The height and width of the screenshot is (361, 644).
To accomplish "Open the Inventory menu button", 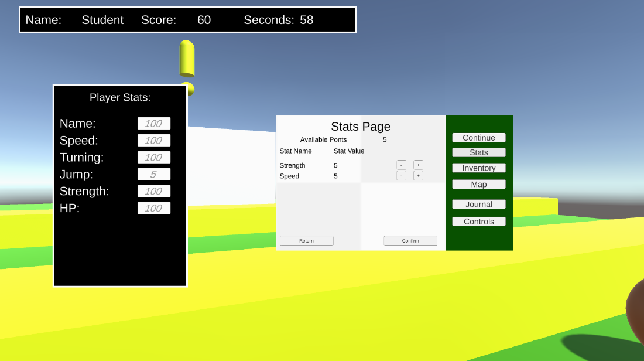I will click(x=478, y=168).
